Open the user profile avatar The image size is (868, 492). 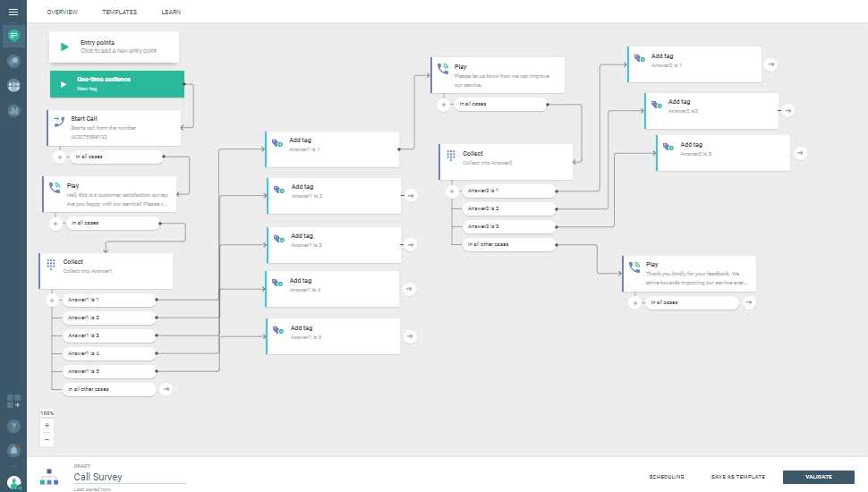pos(13,481)
